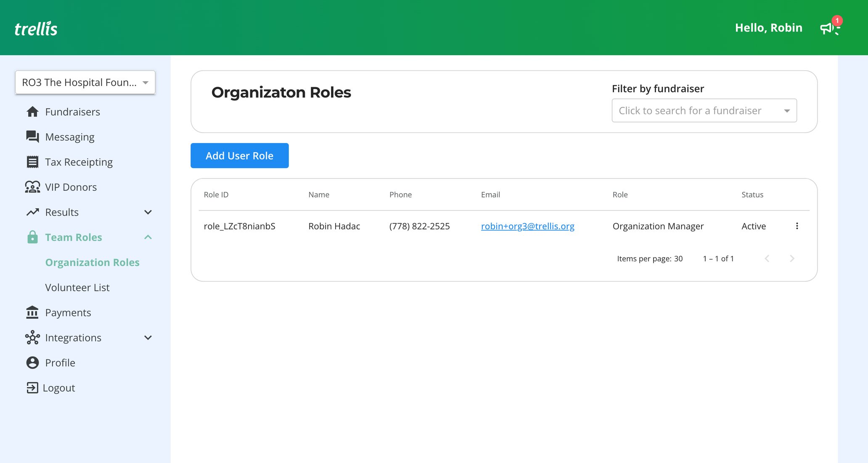Select the Tax Receipting receipt icon
This screenshot has width=868, height=463.
click(x=32, y=162)
